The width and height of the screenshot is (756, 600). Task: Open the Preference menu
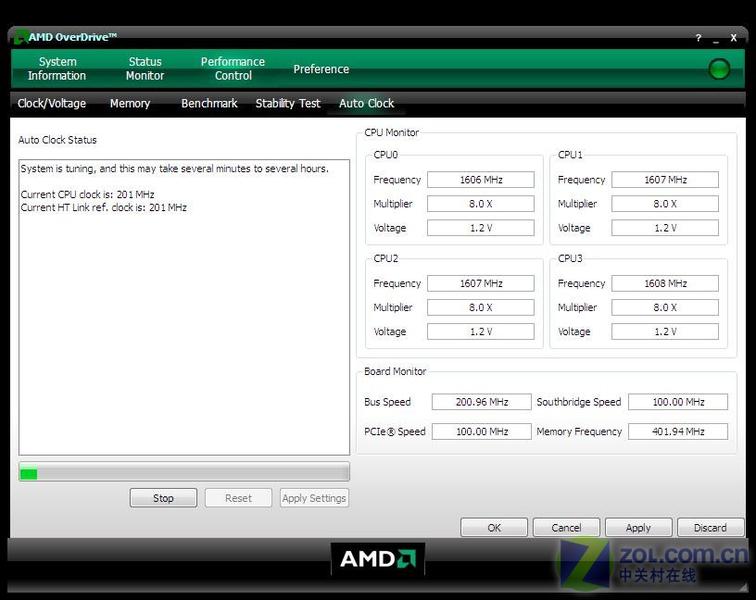click(x=321, y=69)
